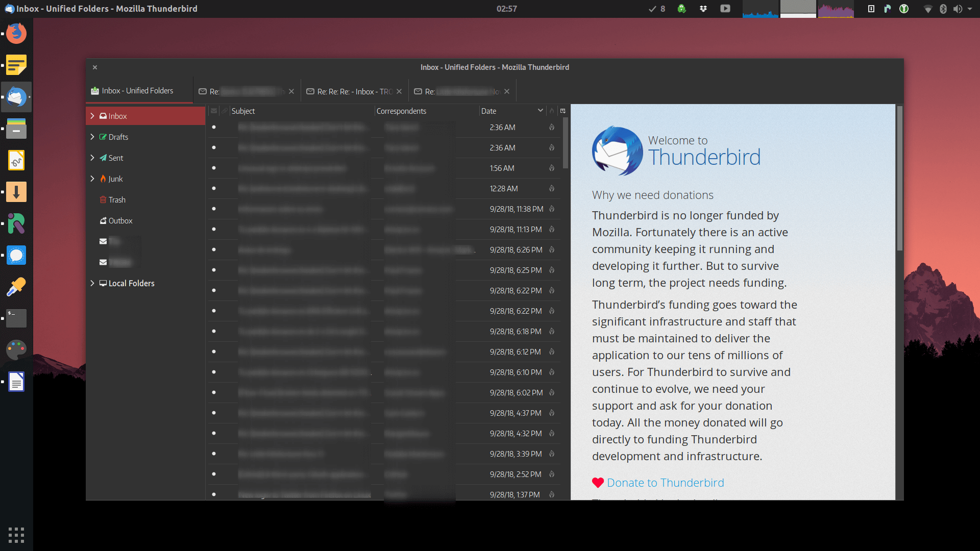This screenshot has width=980, height=551.
Task: Expand the Drafts folder chevron
Action: 92,137
